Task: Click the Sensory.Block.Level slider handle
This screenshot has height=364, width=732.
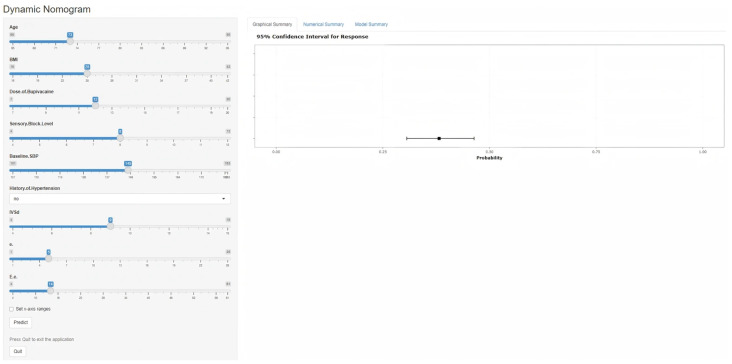Action: [x=120, y=138]
